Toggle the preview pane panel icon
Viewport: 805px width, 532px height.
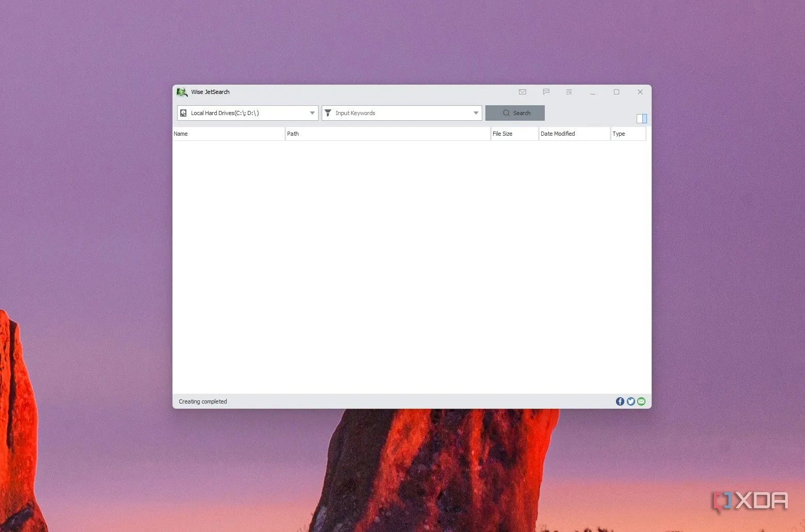641,119
